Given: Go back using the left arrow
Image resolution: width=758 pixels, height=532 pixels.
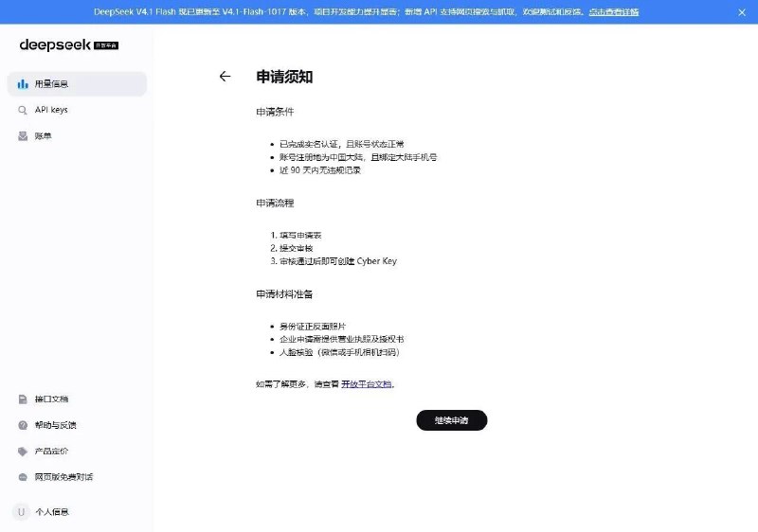Looking at the screenshot, I should click(x=225, y=77).
